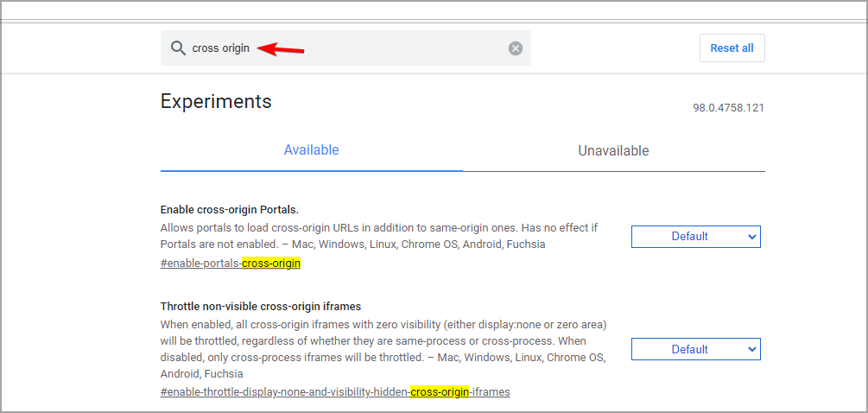Select the version number 98.0.4758.121
This screenshot has height=413, width=868.
tap(728, 107)
